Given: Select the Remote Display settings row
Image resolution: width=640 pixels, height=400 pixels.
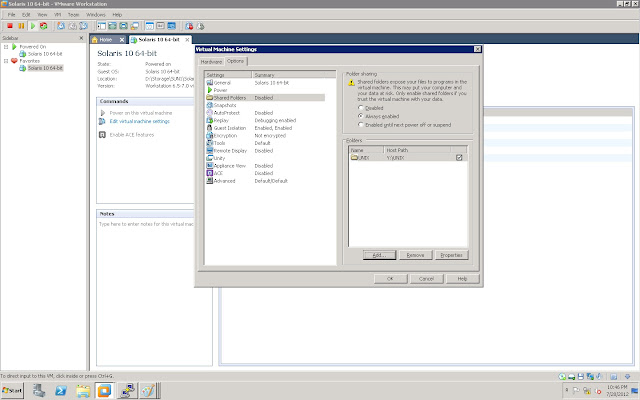Looking at the screenshot, I should coord(265,151).
